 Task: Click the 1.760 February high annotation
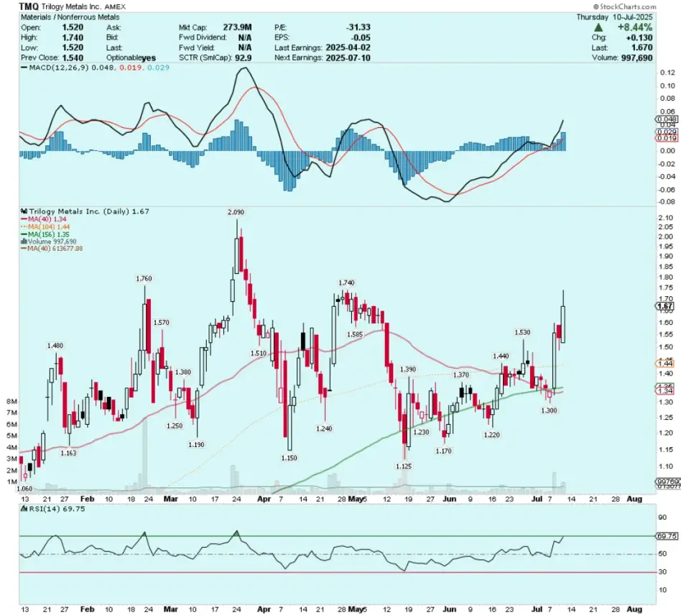(144, 278)
